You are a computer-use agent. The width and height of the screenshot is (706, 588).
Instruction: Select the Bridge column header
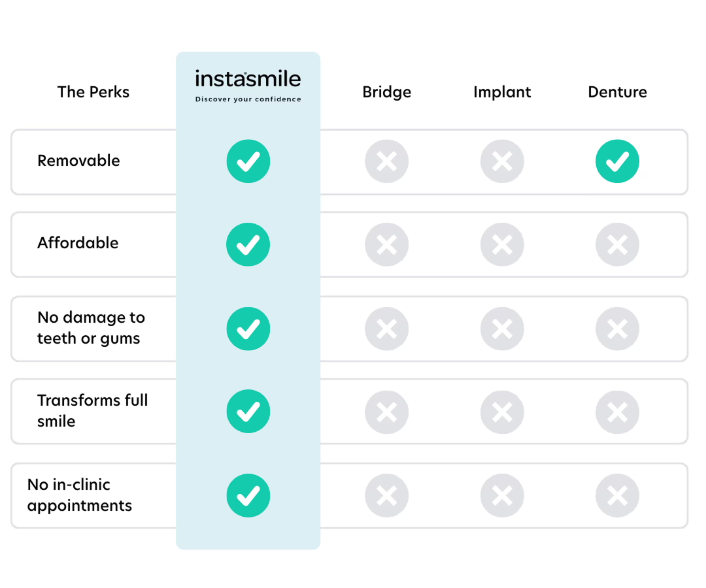[387, 92]
